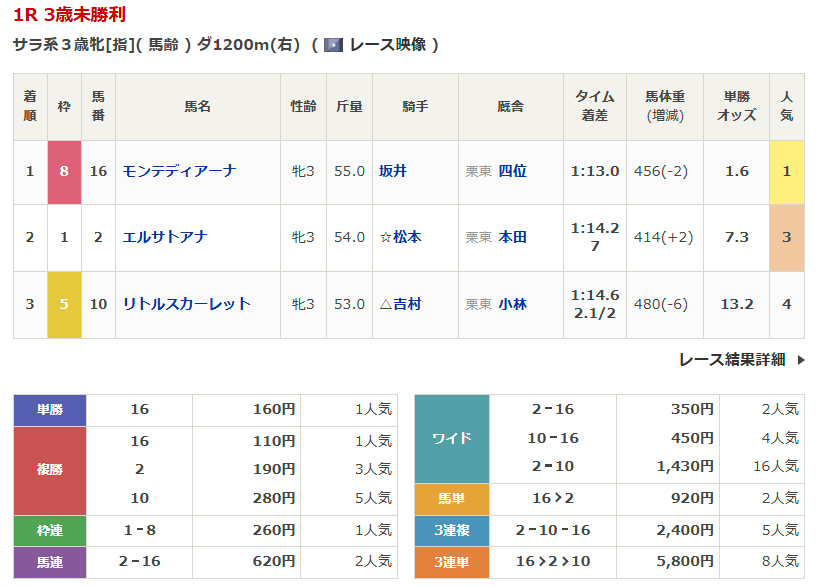Open trainer 本田 profile
Viewport: 818px width, 587px height.
(x=512, y=237)
